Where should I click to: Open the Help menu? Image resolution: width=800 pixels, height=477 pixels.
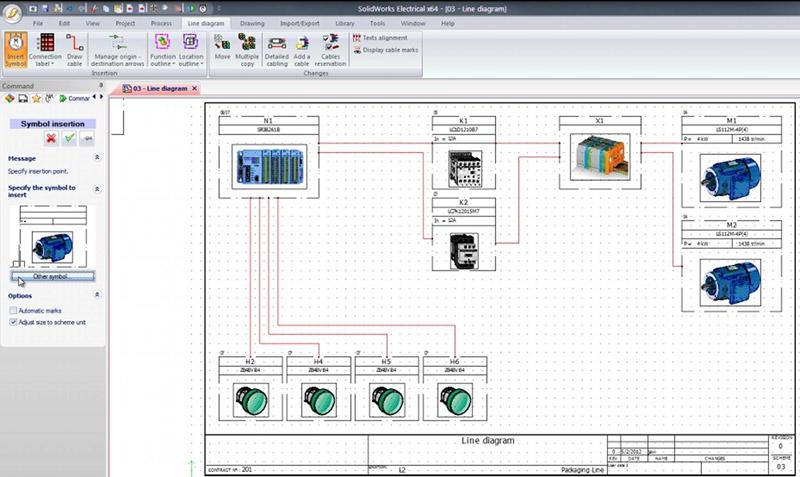point(447,23)
